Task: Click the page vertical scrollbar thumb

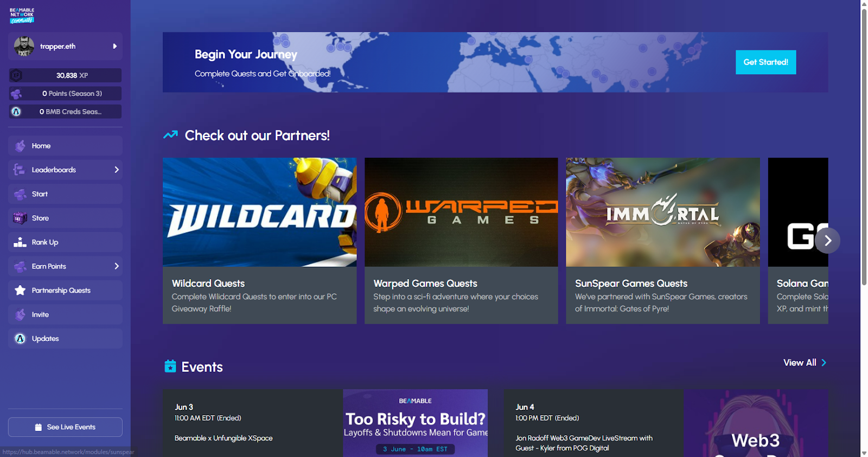Action: click(x=864, y=146)
